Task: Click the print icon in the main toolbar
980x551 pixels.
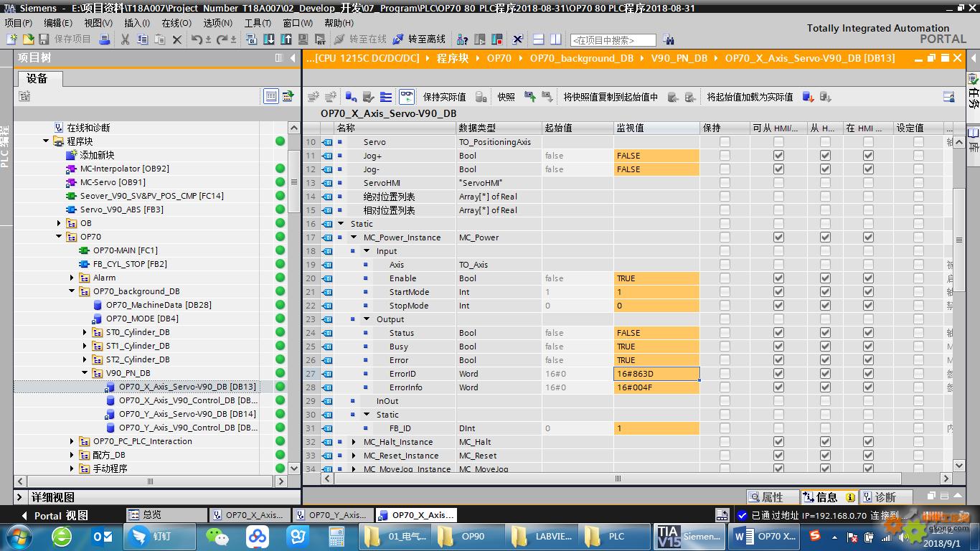Action: tap(105, 39)
